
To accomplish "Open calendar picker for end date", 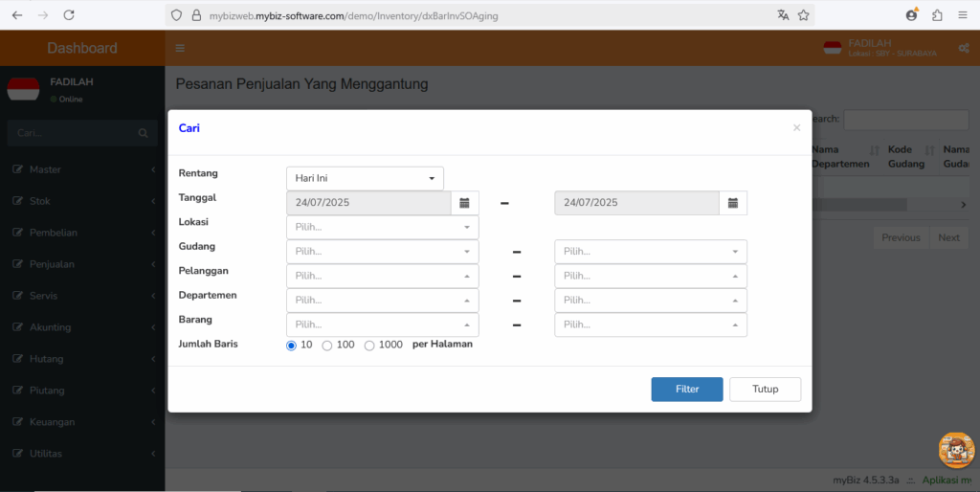I will pos(733,203).
